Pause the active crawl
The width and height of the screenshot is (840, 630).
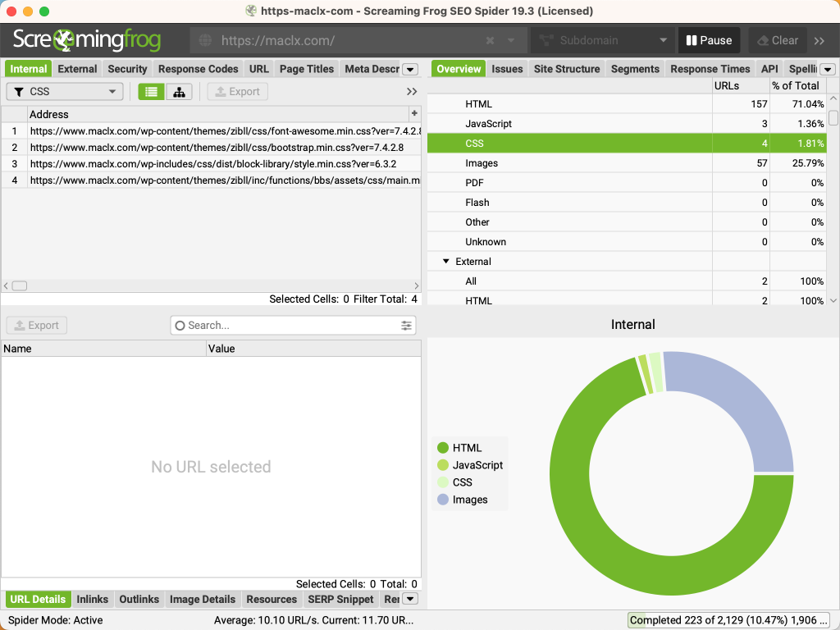(x=709, y=39)
